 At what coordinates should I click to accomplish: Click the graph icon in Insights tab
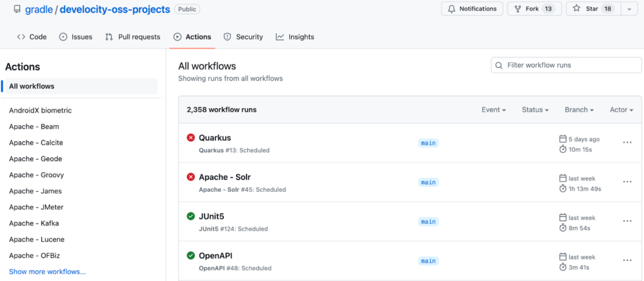pyautogui.click(x=280, y=37)
